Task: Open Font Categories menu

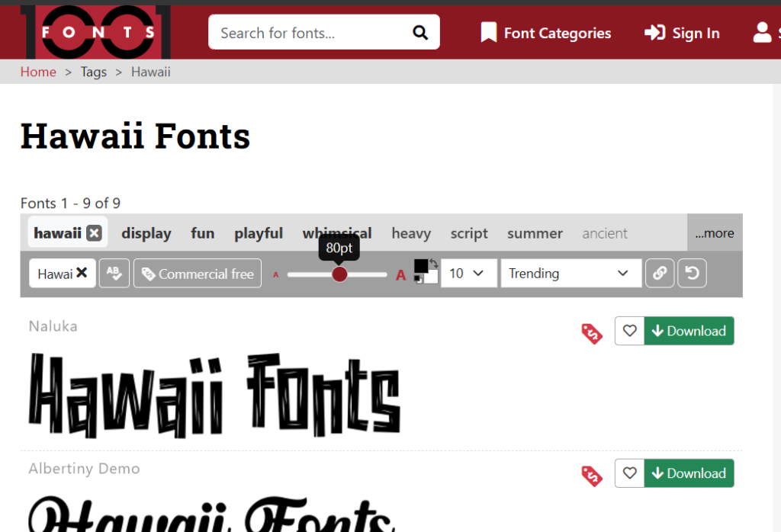Action: click(x=545, y=33)
